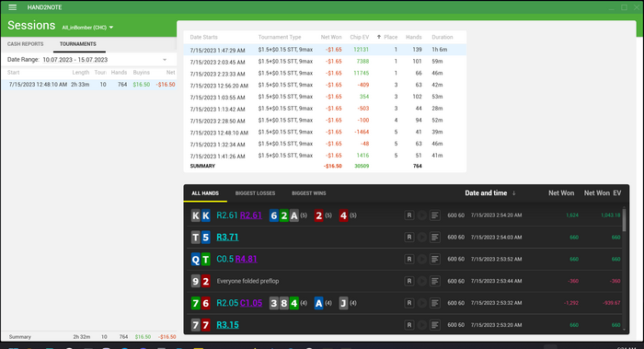Open the All_inBomber (CHC) player dropdown
This screenshot has height=349, width=644.
87,28
